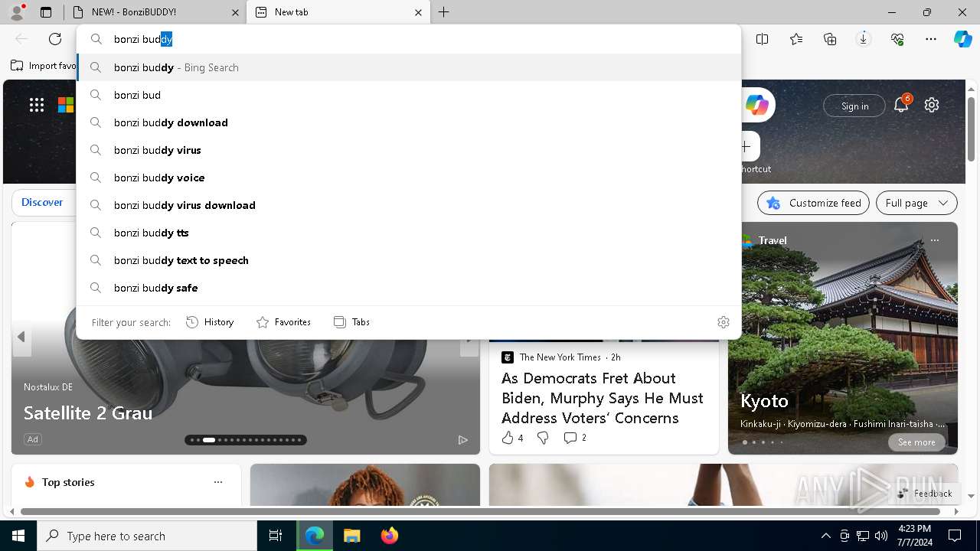Open comments on the Biden article
The width and height of the screenshot is (980, 551).
point(575,438)
